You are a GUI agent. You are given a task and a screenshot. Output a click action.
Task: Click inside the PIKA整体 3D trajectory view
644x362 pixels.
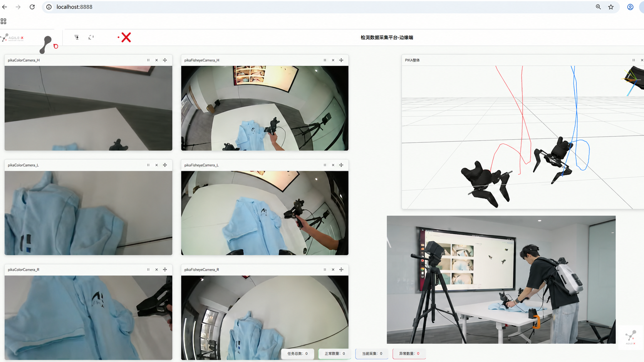(x=523, y=137)
